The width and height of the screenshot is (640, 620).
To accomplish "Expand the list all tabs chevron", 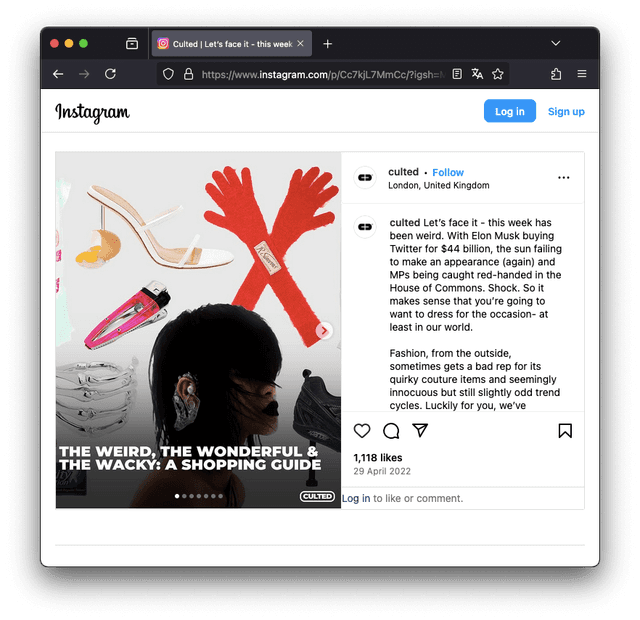I will 555,43.
